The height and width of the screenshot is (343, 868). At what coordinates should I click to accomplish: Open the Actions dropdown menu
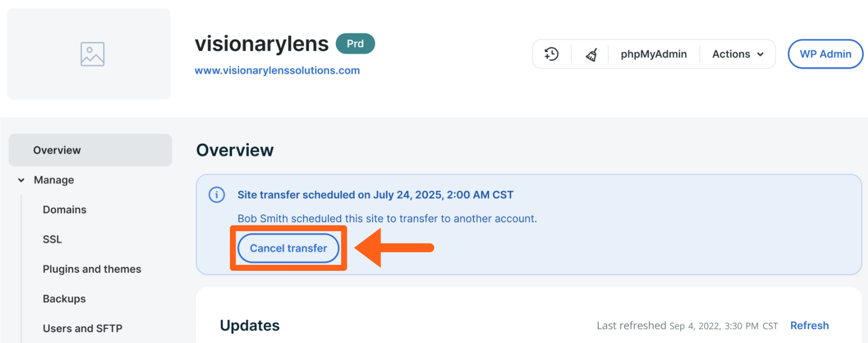(x=737, y=54)
